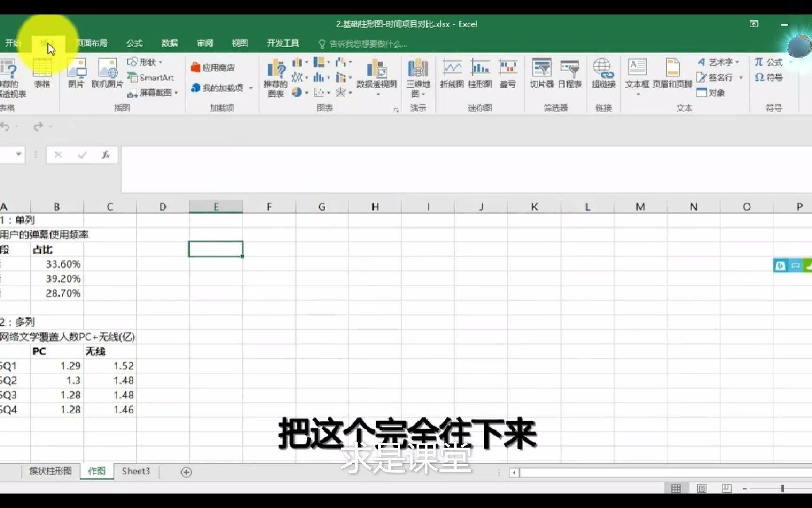Image resolution: width=812 pixels, height=508 pixels.
Task: Insert a 切片器 slicer
Action: (542, 73)
